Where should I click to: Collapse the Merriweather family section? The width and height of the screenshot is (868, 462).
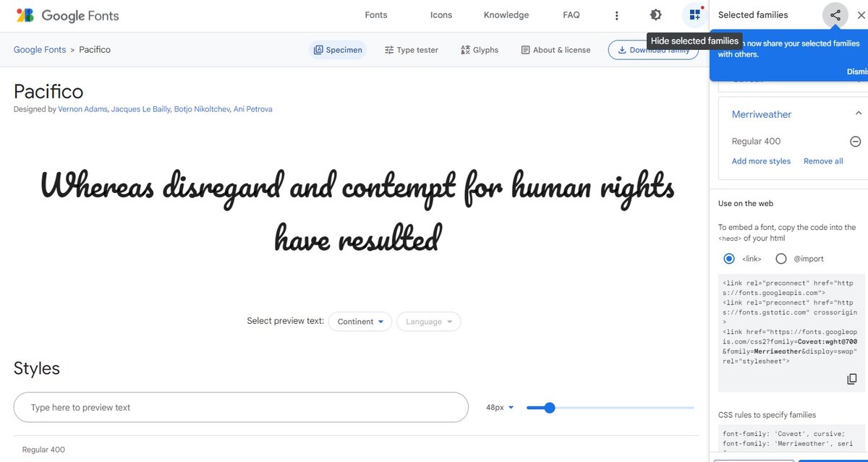pos(859,114)
